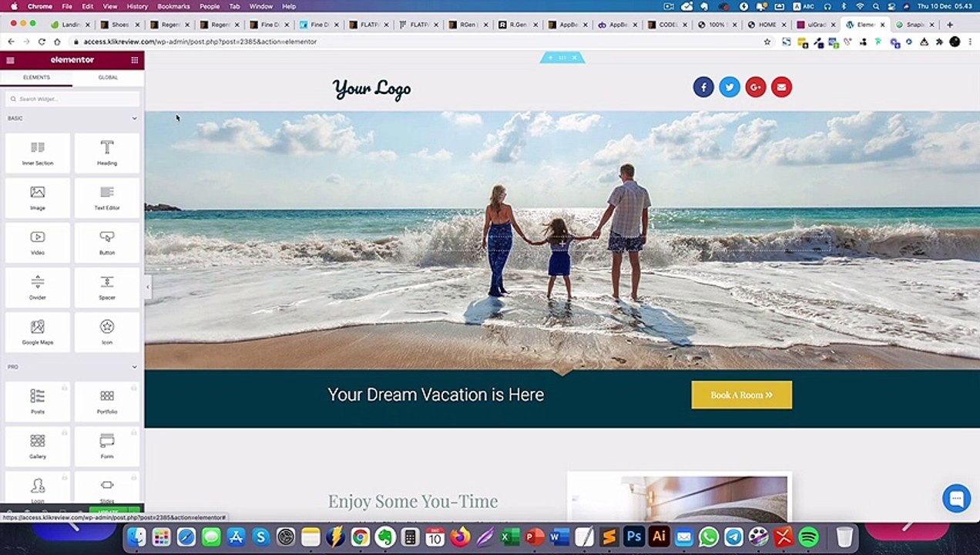This screenshot has height=555, width=980.
Task: Click the Google Plus social icon
Action: [756, 87]
